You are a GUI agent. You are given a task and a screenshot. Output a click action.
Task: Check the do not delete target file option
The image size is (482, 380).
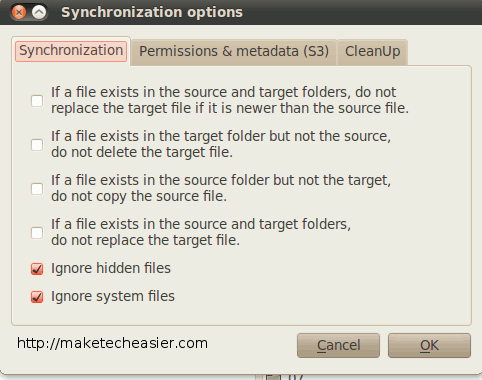(x=37, y=145)
